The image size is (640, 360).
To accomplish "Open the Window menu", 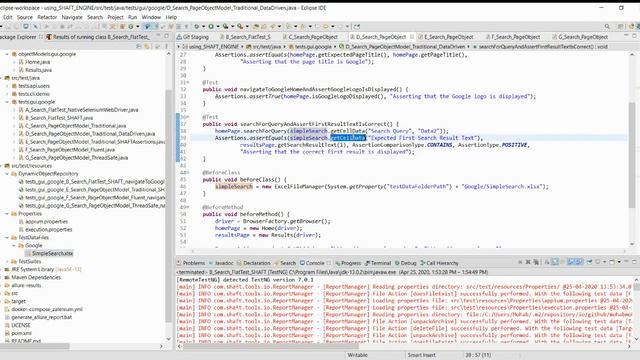I will 151,17.
